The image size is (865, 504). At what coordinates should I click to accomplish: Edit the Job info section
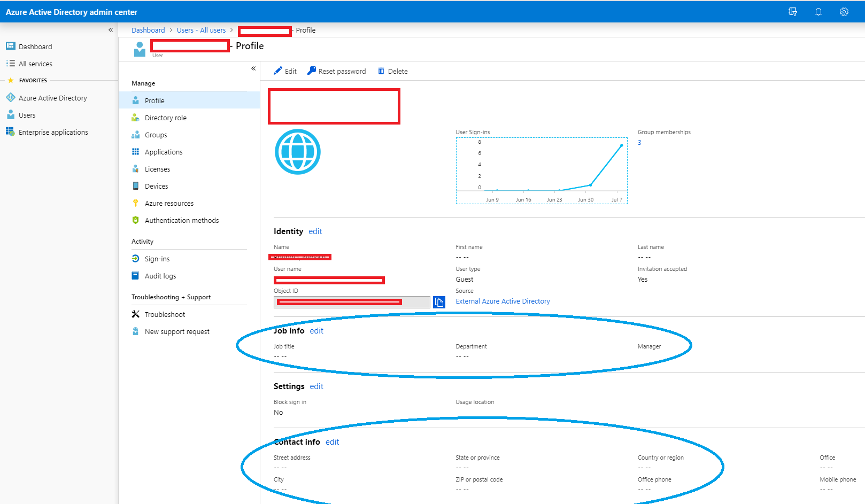[x=316, y=331]
